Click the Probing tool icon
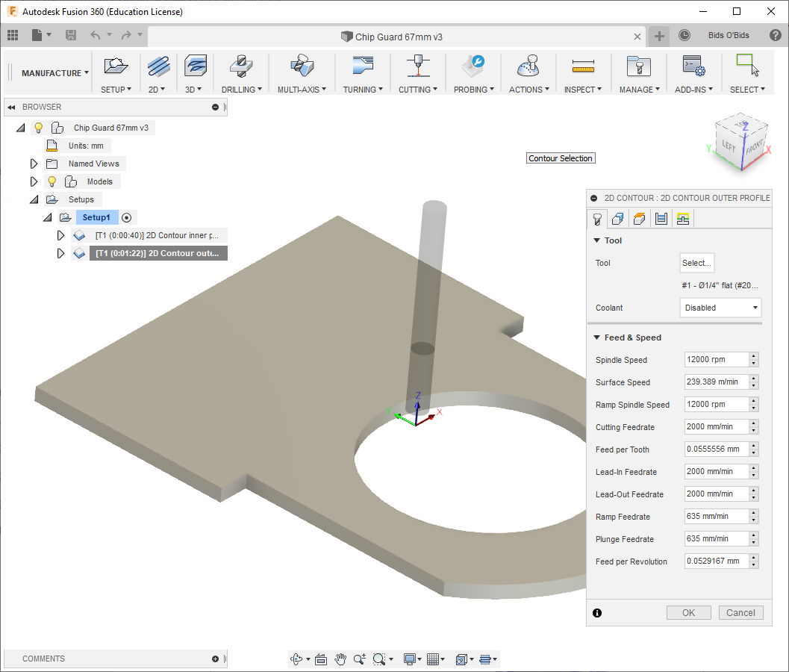The image size is (789, 672). coord(473,66)
